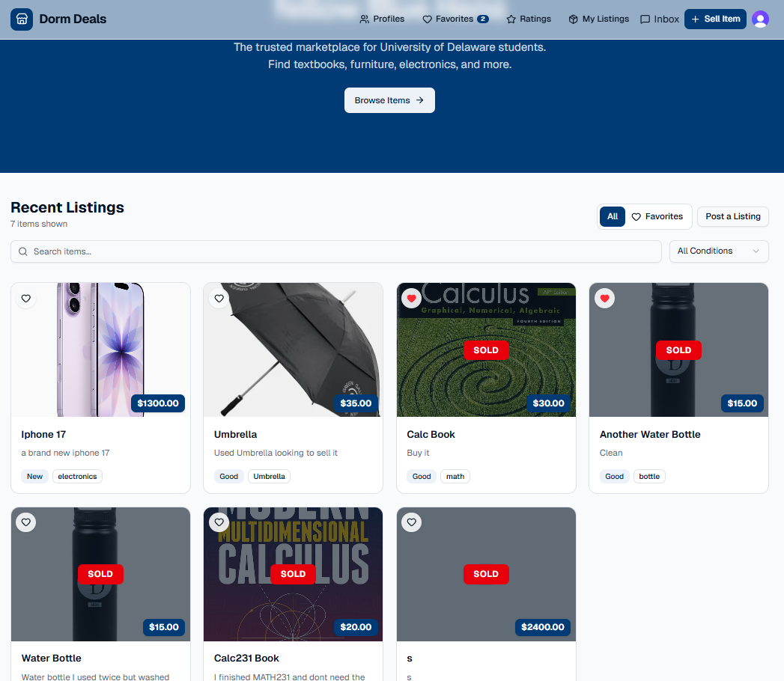This screenshot has width=784, height=681.
Task: Click 'a brand new iphone 17' description
Action: coord(65,453)
